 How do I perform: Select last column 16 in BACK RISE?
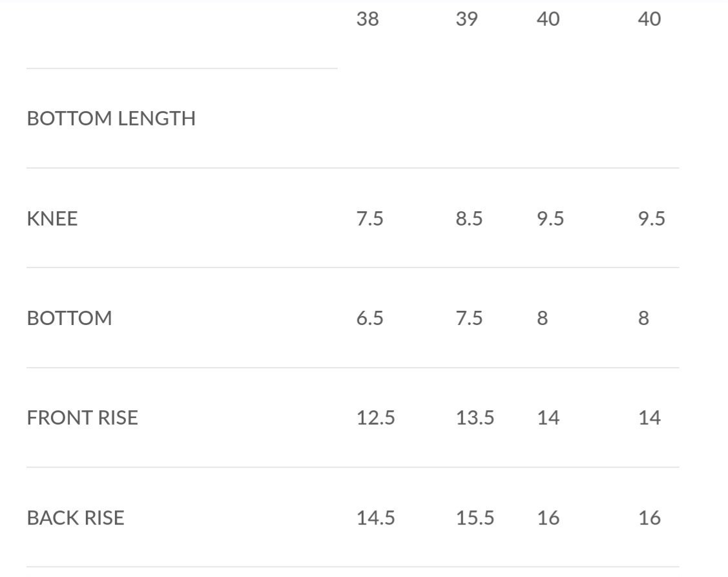point(649,518)
